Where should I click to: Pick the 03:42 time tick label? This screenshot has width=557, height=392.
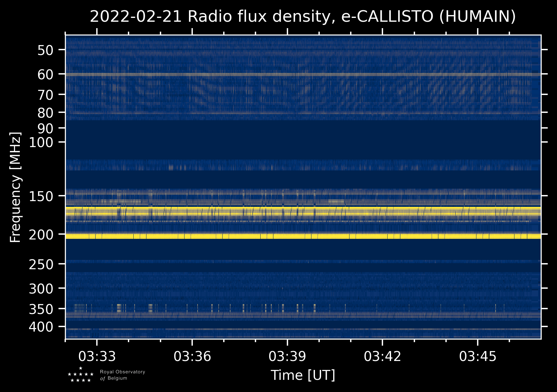(x=382, y=356)
